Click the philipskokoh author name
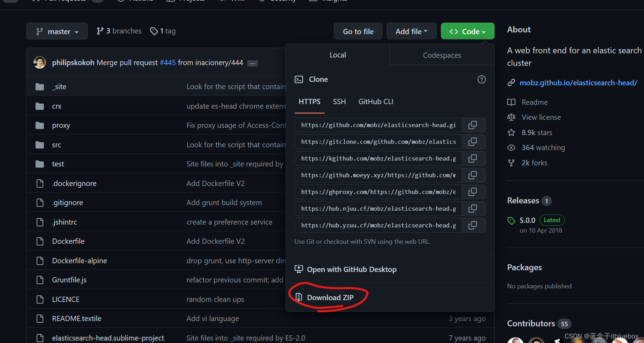The image size is (644, 343). 73,63
